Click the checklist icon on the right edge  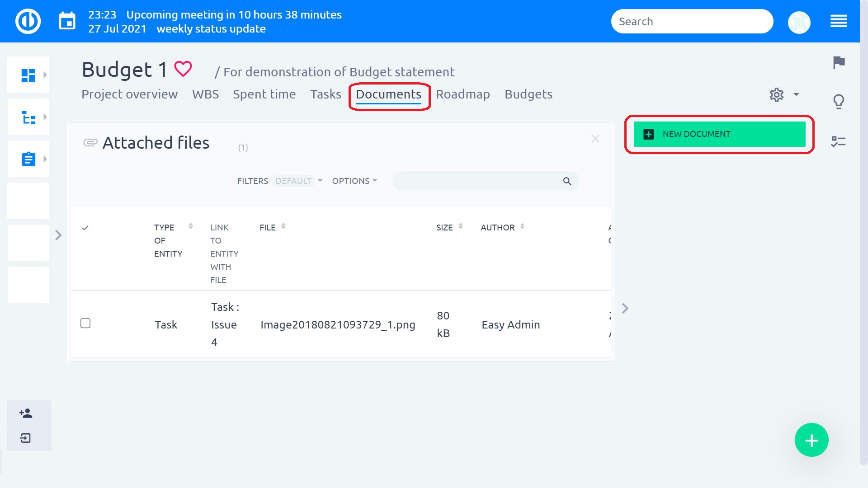[x=839, y=141]
